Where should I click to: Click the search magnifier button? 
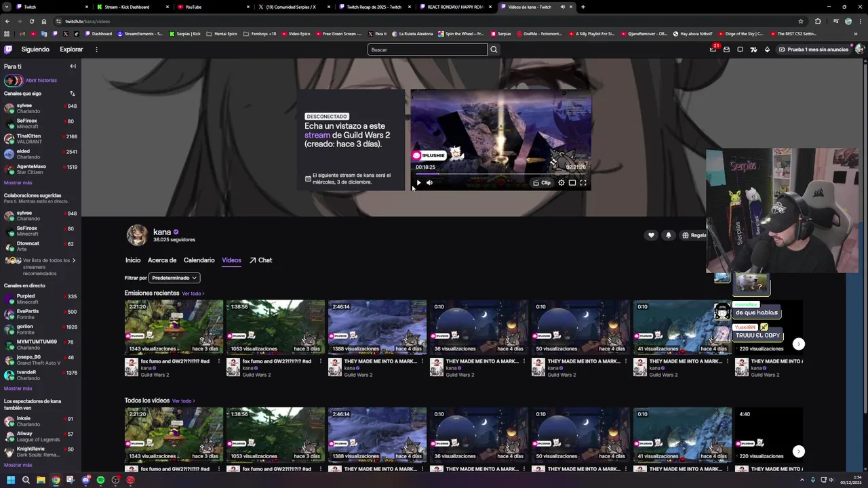click(x=494, y=49)
